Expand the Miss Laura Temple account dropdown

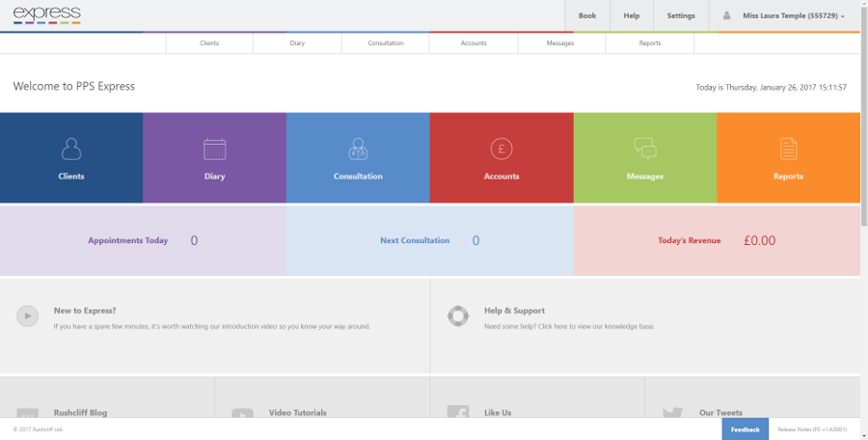(x=794, y=15)
